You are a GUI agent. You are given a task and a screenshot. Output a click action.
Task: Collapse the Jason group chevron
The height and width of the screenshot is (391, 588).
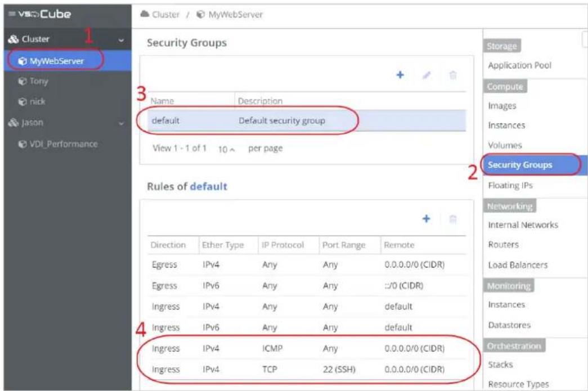point(121,123)
